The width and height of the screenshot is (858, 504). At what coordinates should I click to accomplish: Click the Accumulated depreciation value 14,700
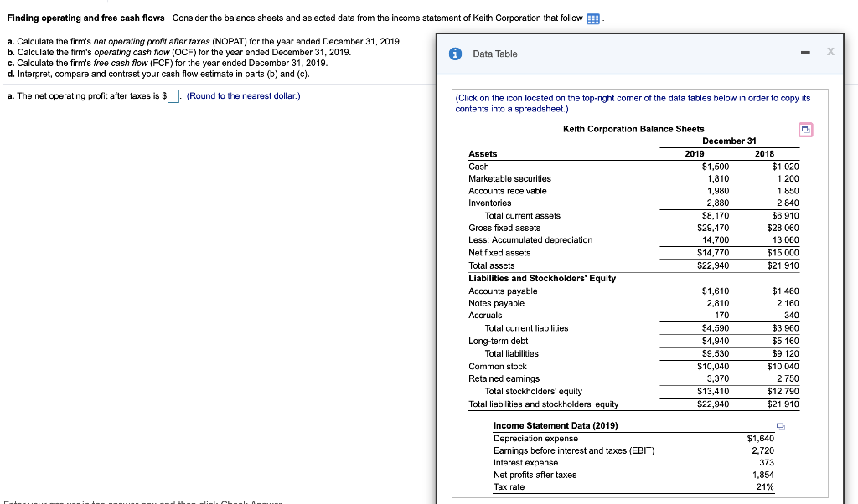[716, 240]
